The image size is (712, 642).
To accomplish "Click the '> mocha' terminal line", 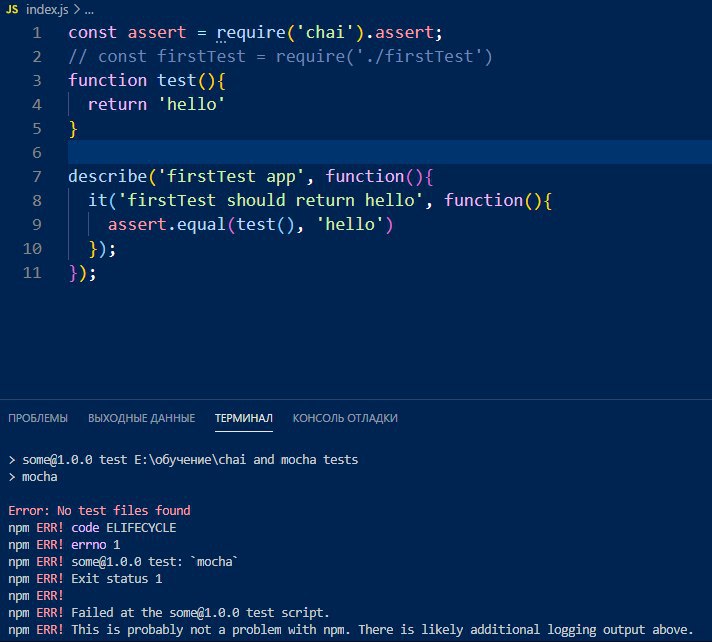I will pyautogui.click(x=33, y=477).
